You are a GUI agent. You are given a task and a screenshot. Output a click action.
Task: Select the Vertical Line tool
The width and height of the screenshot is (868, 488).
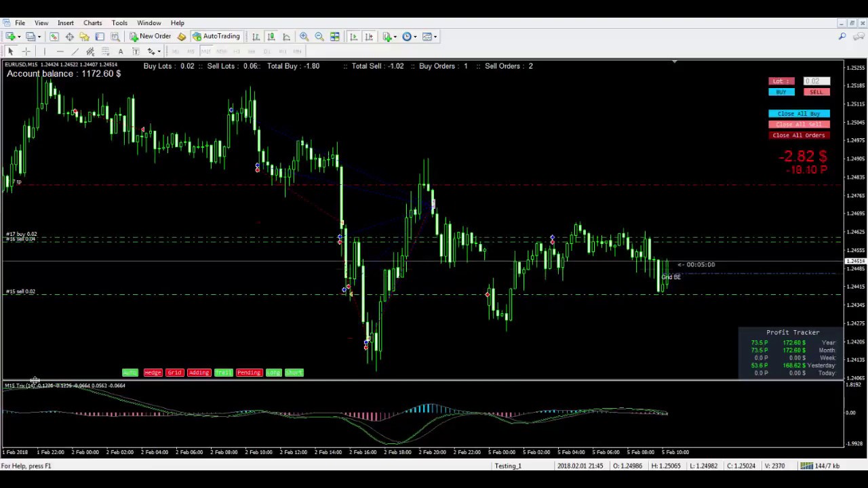click(45, 52)
